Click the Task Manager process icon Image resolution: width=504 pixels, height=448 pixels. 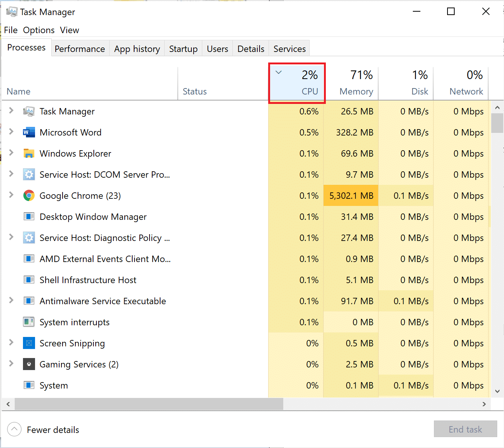29,111
